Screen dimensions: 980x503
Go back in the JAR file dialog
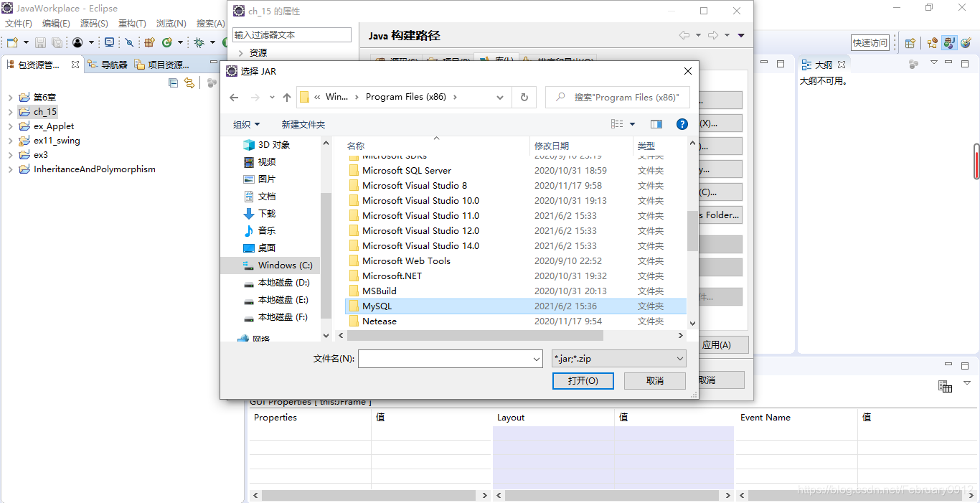[234, 98]
